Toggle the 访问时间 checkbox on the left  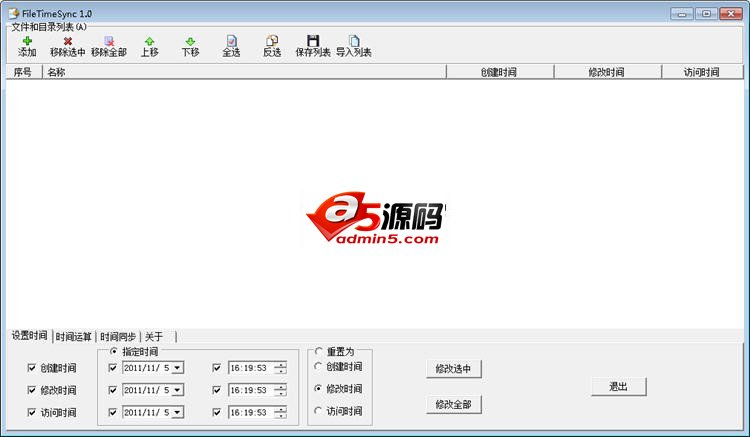(32, 412)
